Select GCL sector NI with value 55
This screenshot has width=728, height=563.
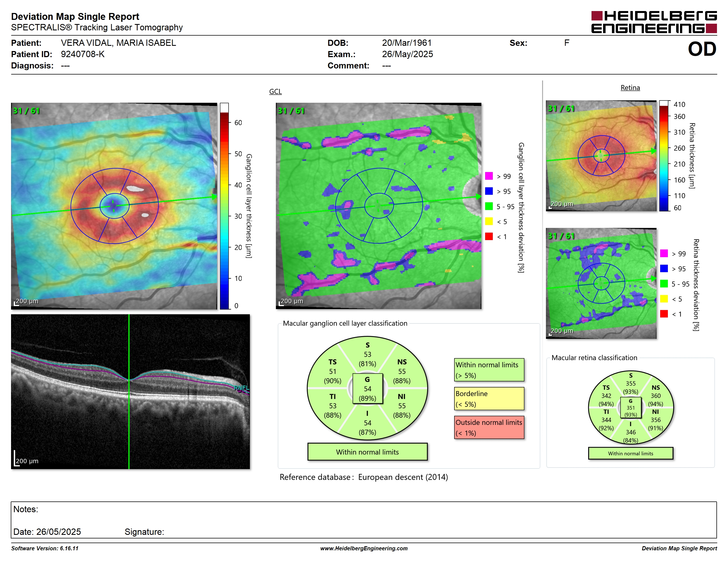402,406
